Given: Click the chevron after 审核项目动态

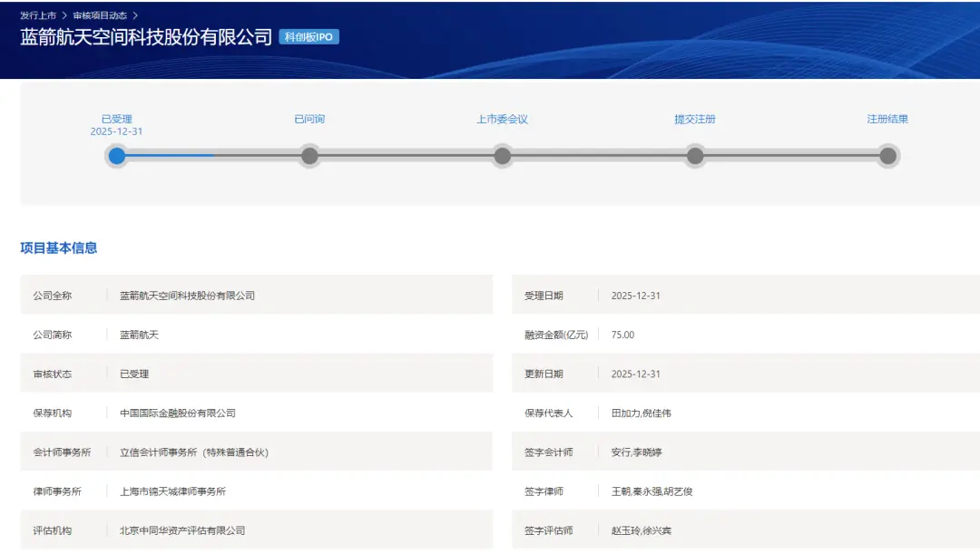Looking at the screenshot, I should coord(134,15).
